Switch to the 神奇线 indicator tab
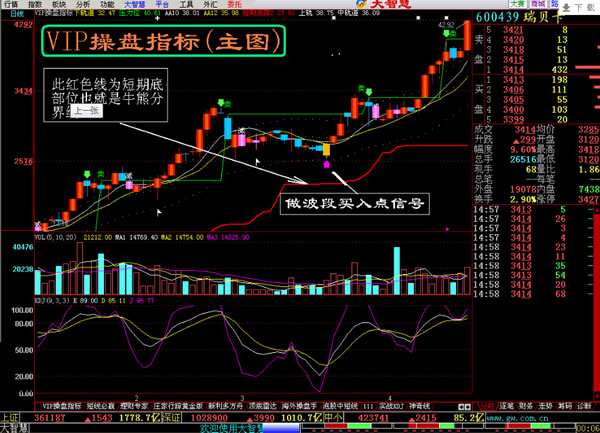Image resolution: width=600 pixels, height=433 pixels. 419,406
